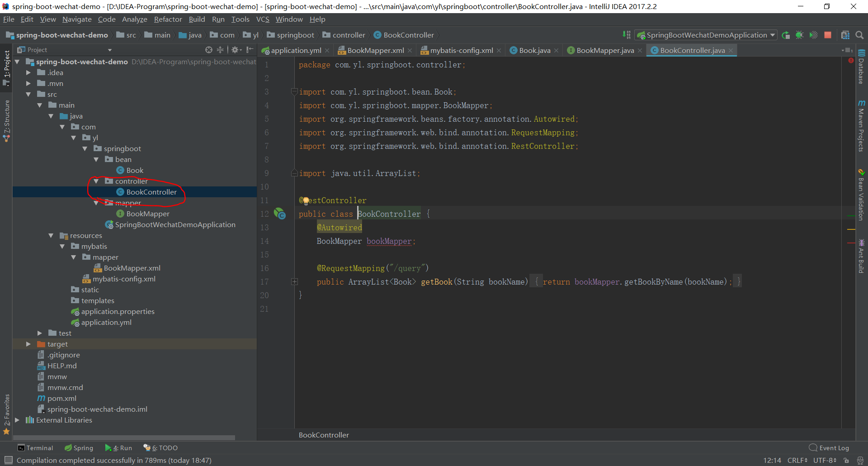This screenshot has width=868, height=466.
Task: Toggle tool window buttons in bottom-left corner
Action: (8, 460)
